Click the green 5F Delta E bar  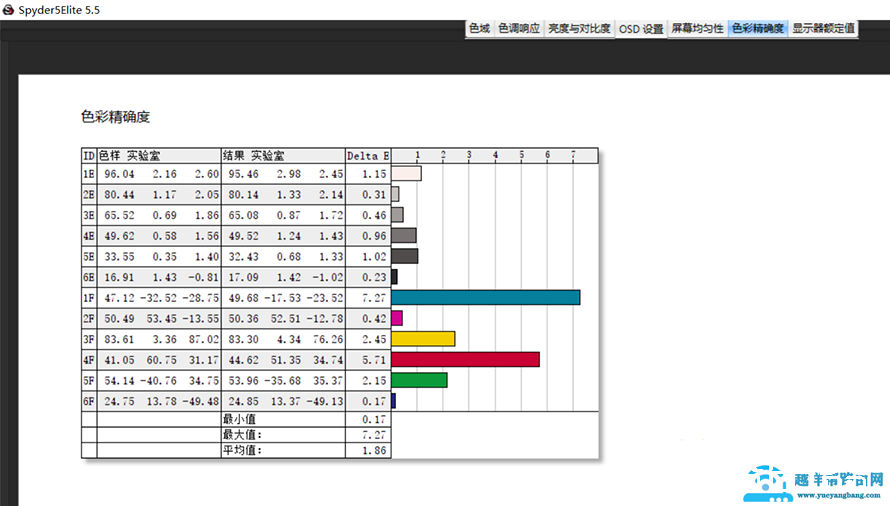[419, 380]
